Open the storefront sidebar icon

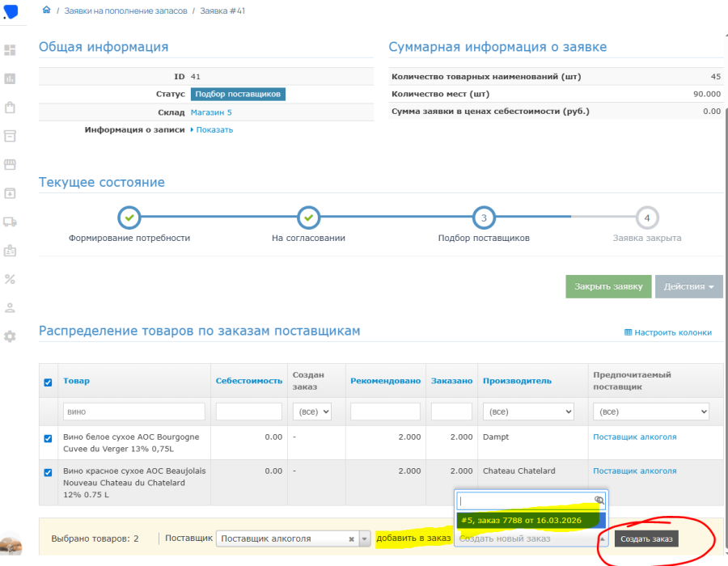coord(10,165)
